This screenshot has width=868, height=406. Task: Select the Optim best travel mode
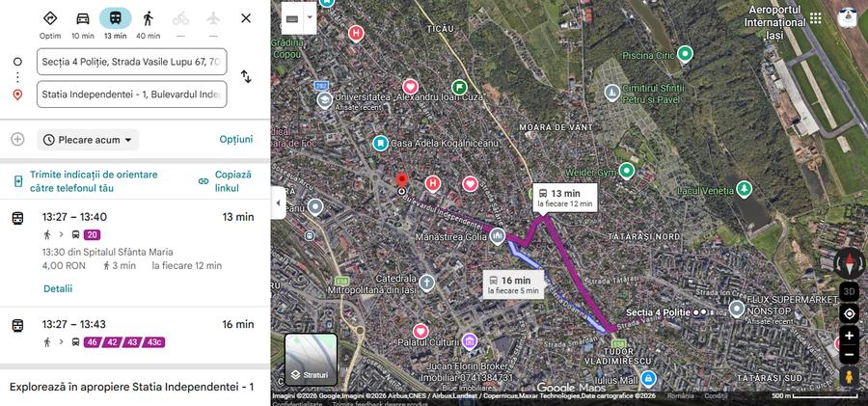tap(50, 24)
